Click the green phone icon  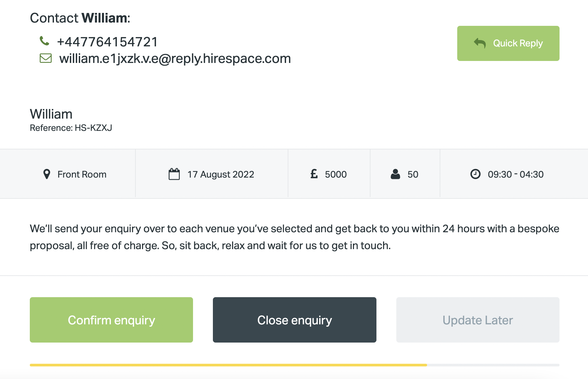[44, 41]
